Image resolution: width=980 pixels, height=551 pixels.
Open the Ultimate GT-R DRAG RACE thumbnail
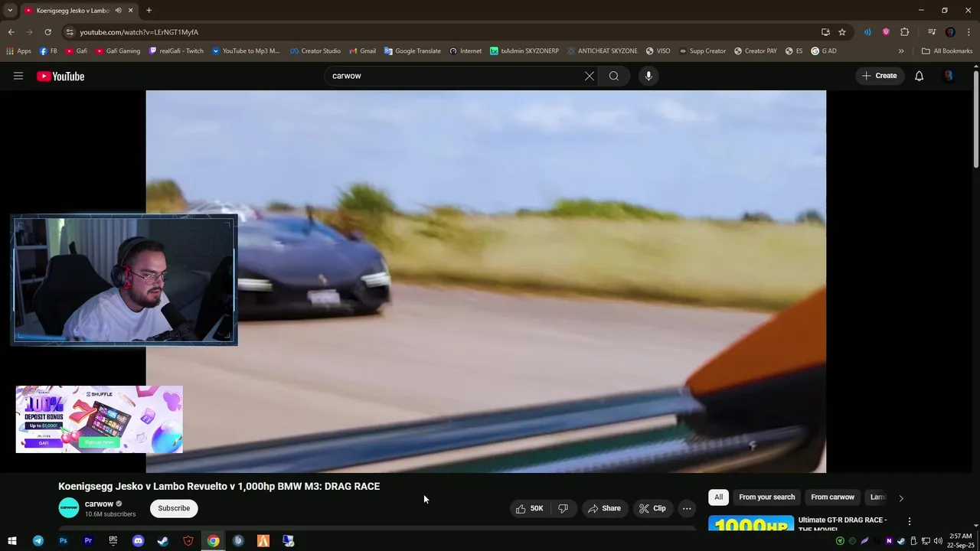751,524
